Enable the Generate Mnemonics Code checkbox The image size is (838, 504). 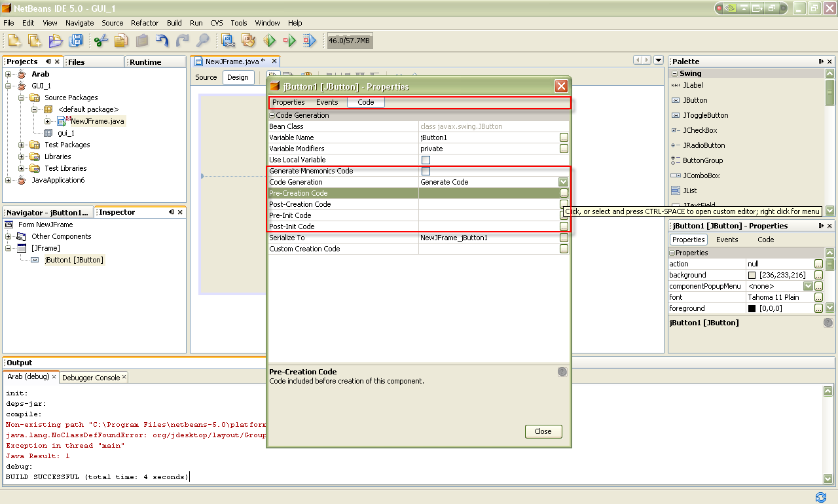click(x=426, y=171)
